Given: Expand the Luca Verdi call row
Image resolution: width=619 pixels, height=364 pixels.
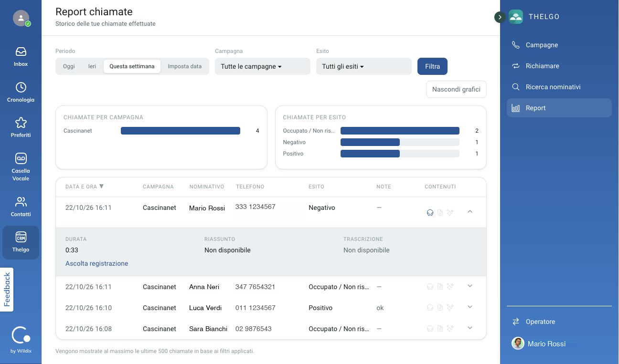Looking at the screenshot, I should [470, 307].
